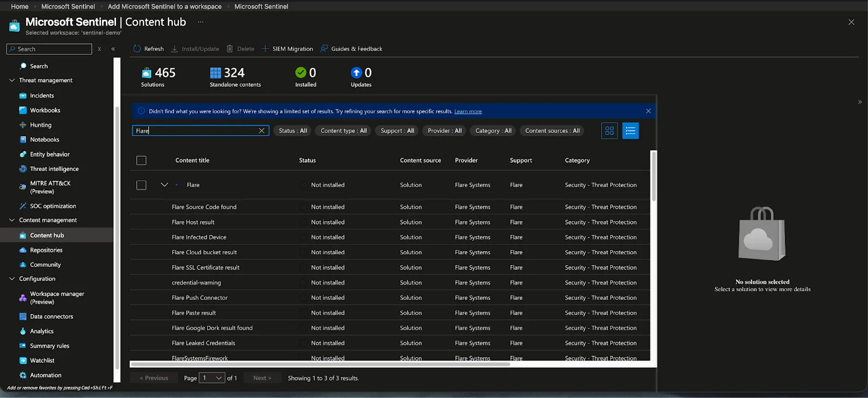Collapse the Threat management section
Screen dimensions: 868x398
12,80
